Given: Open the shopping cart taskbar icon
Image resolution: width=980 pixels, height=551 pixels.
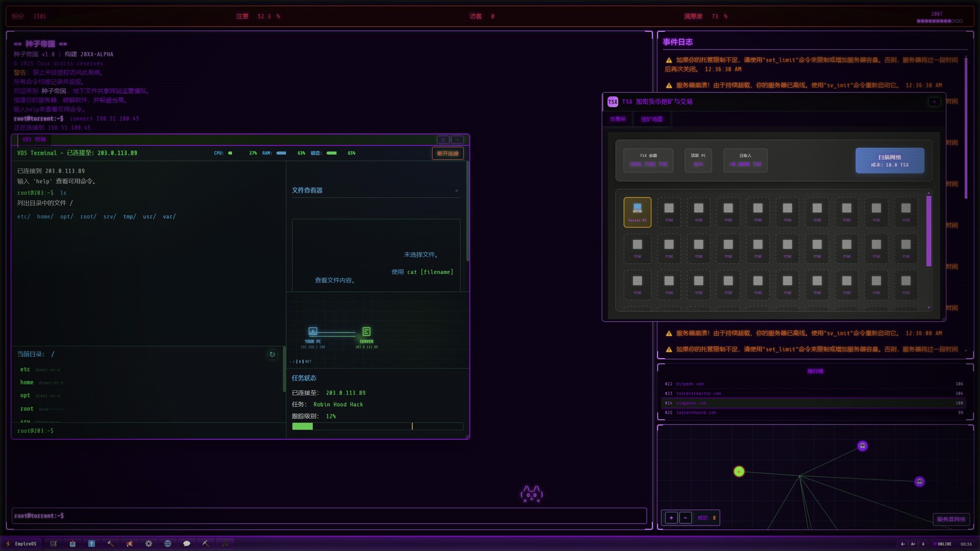Looking at the screenshot, I should pos(53,544).
